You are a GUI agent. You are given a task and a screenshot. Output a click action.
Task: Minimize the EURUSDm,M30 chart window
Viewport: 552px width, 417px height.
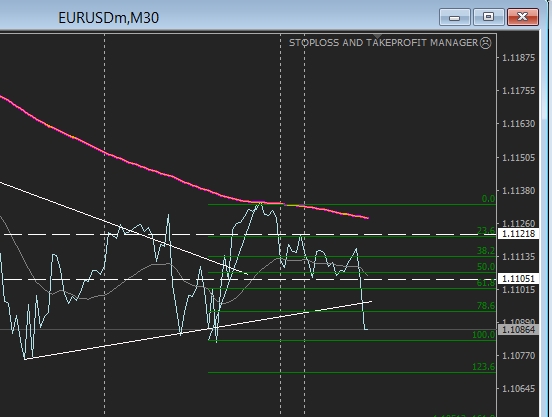(454, 17)
